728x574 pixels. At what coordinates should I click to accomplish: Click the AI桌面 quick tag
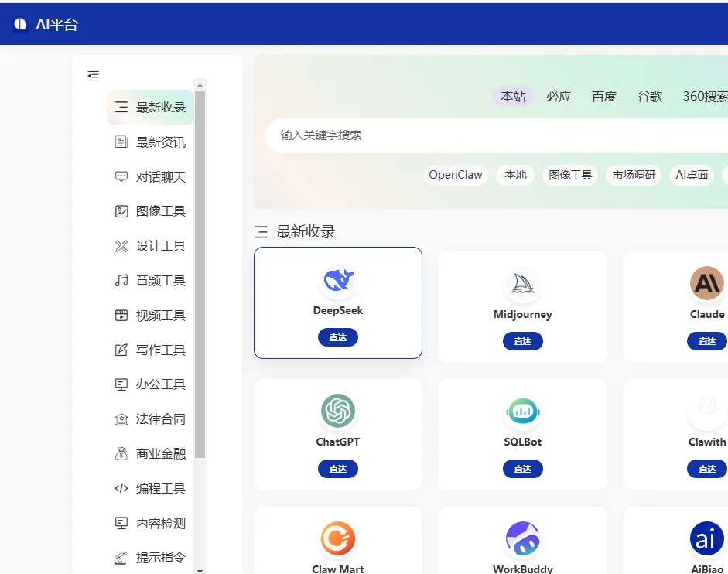click(x=692, y=175)
